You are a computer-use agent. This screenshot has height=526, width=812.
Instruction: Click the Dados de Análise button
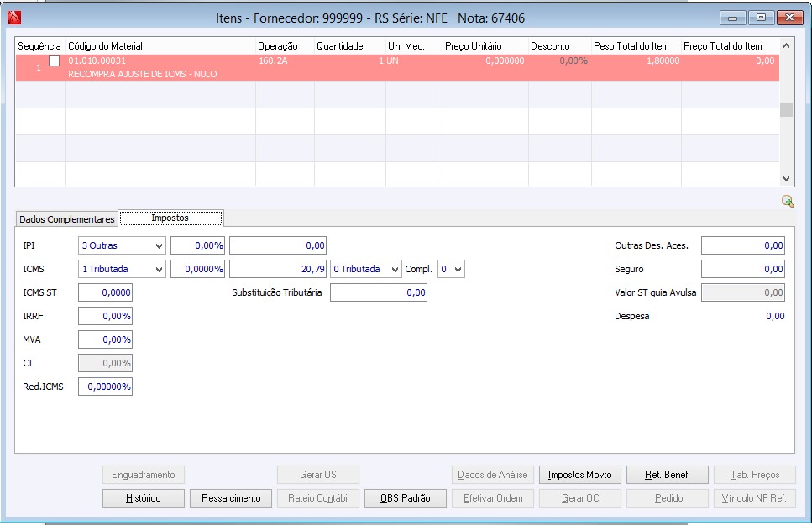pyautogui.click(x=492, y=475)
